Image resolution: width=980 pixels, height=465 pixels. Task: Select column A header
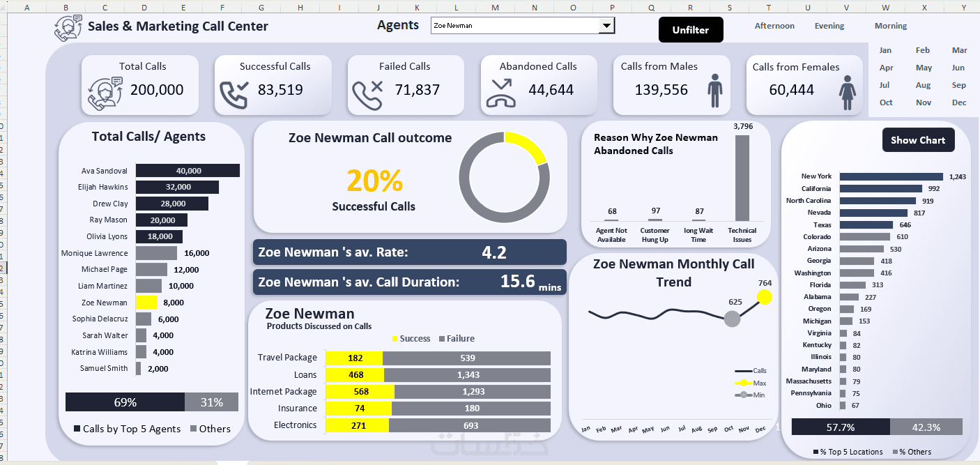[x=26, y=8]
